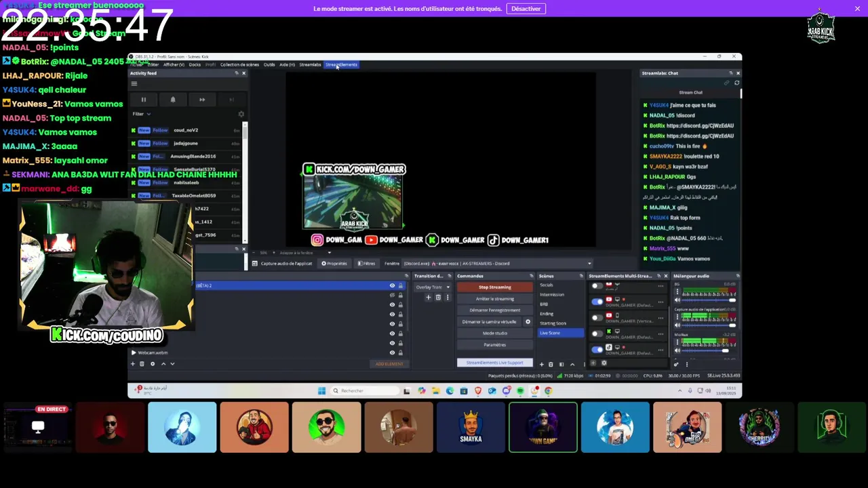
Task: Click the fast-forward skip alert icon
Action: tap(202, 100)
